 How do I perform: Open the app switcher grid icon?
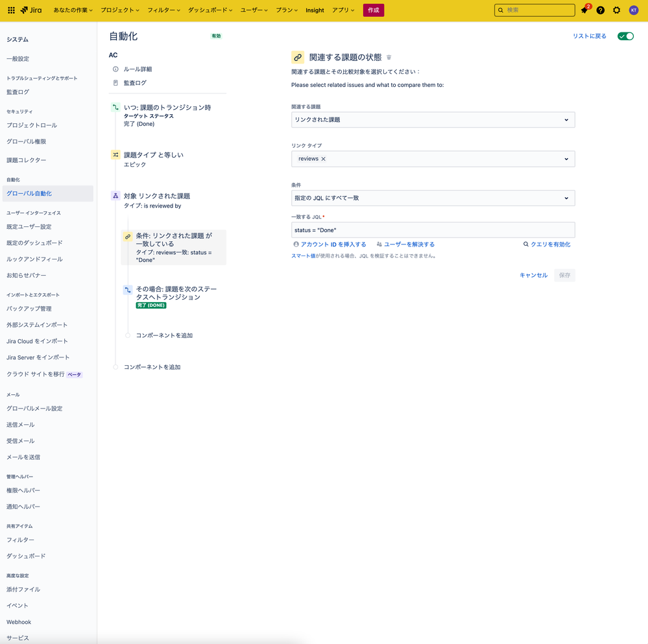click(x=10, y=10)
